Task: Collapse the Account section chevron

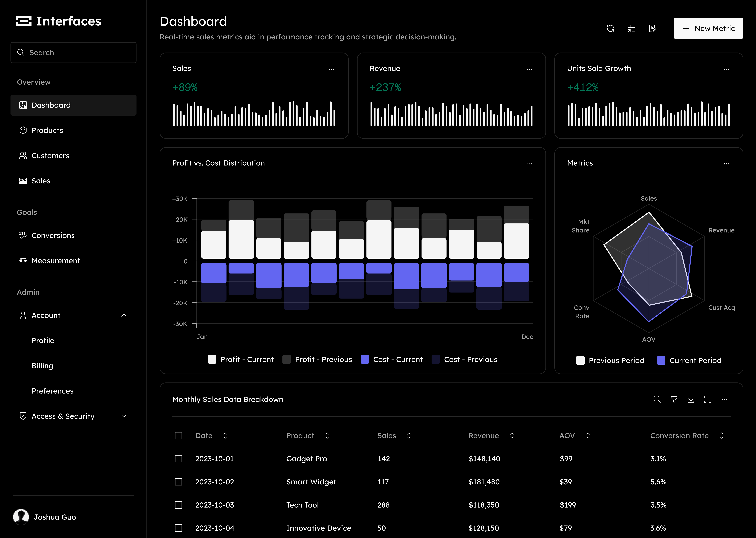Action: point(124,315)
